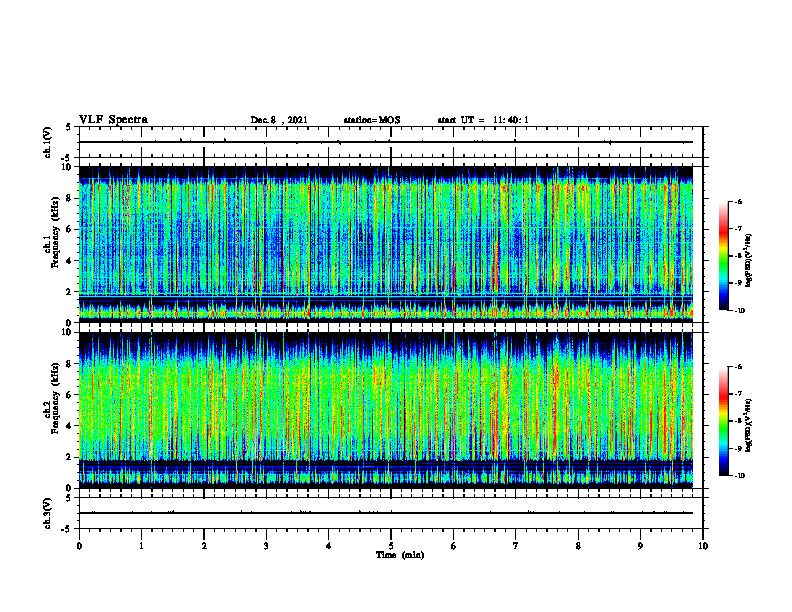Click the time axis tick label "9"
The height and width of the screenshot is (612, 792).
click(640, 546)
